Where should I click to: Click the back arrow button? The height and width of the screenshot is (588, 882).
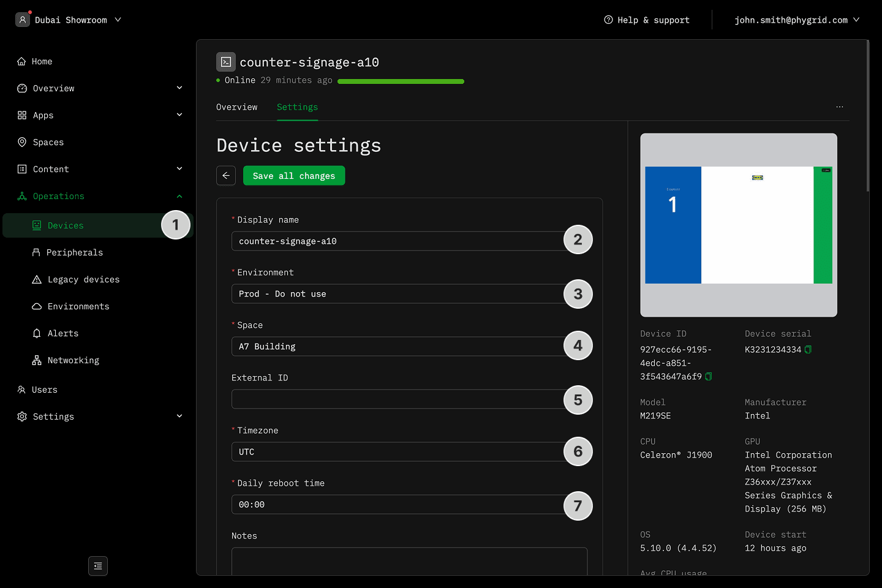coord(226,176)
